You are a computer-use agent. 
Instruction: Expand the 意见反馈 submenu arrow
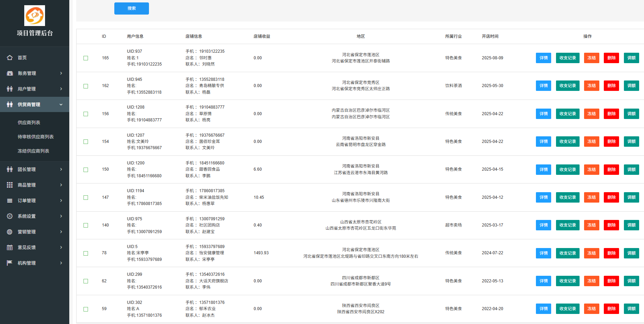61,247
